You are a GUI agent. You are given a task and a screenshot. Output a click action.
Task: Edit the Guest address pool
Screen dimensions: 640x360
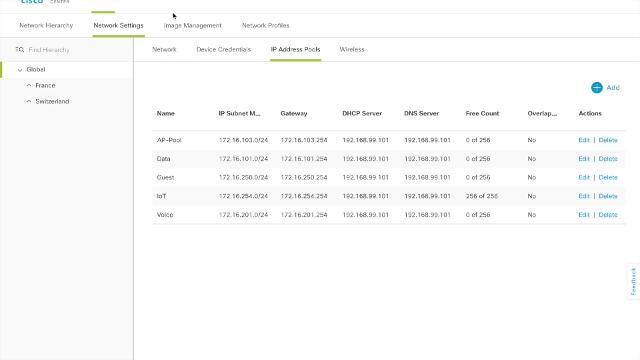pos(584,178)
